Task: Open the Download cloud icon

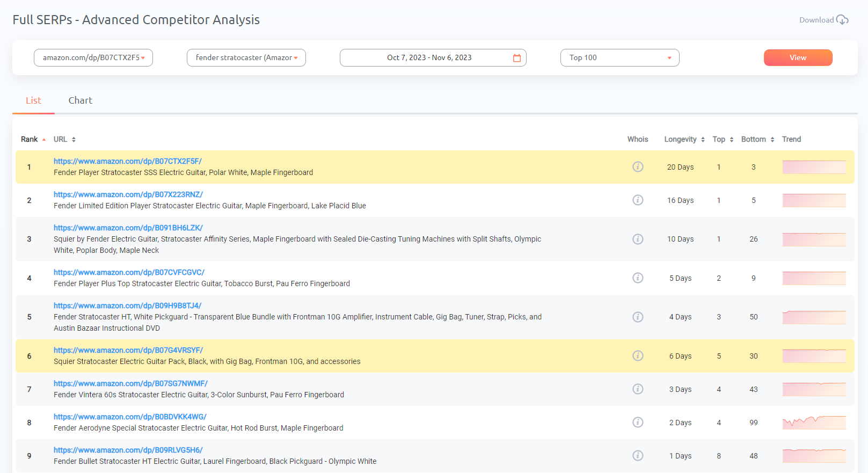Action: tap(842, 20)
